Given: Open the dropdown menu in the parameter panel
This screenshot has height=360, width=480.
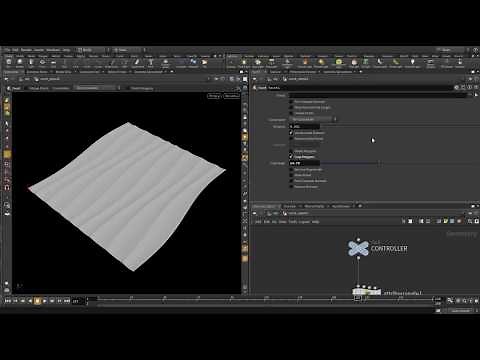Looking at the screenshot, I should (313, 119).
